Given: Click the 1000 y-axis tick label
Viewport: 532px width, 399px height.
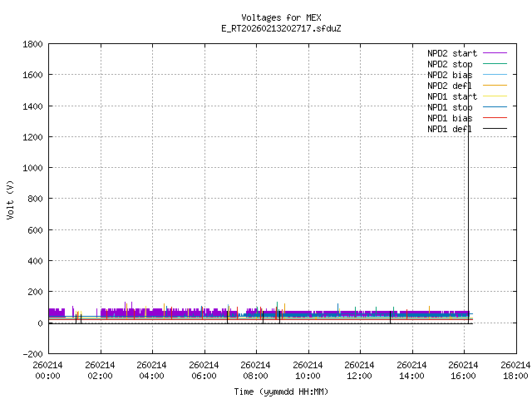Looking at the screenshot, I should [33, 167].
